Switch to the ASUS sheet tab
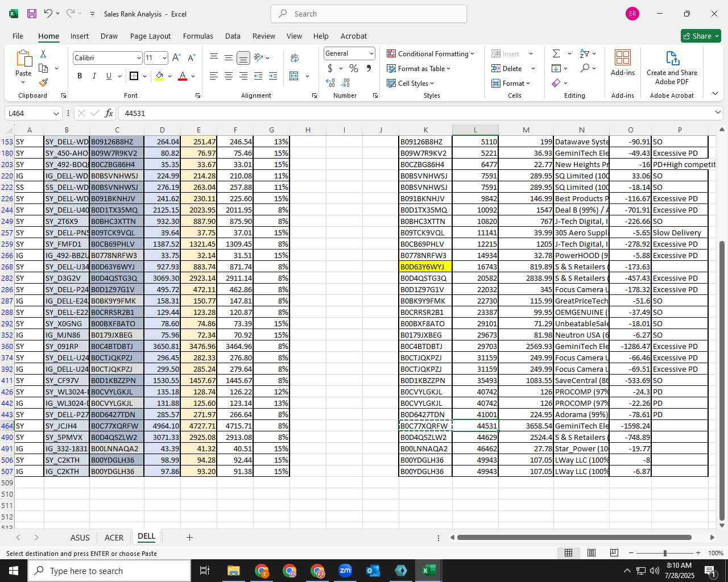This screenshot has width=728, height=582. (80, 537)
